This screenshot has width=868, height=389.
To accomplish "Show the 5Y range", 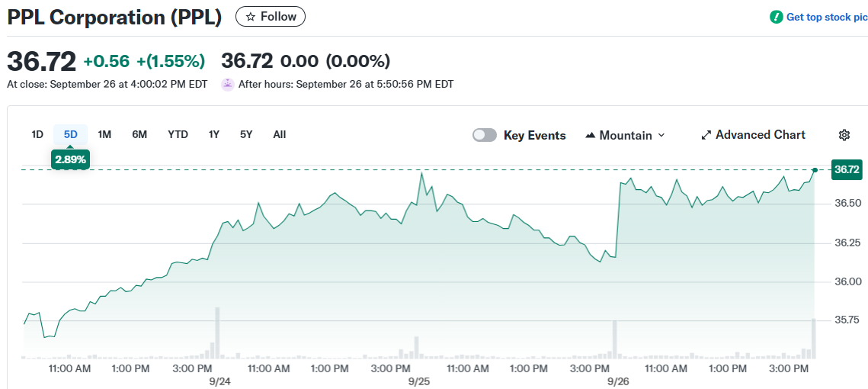I will pos(246,134).
